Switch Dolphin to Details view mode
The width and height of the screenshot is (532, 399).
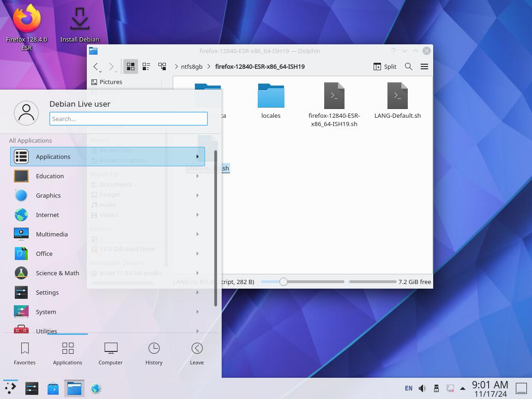(162, 66)
